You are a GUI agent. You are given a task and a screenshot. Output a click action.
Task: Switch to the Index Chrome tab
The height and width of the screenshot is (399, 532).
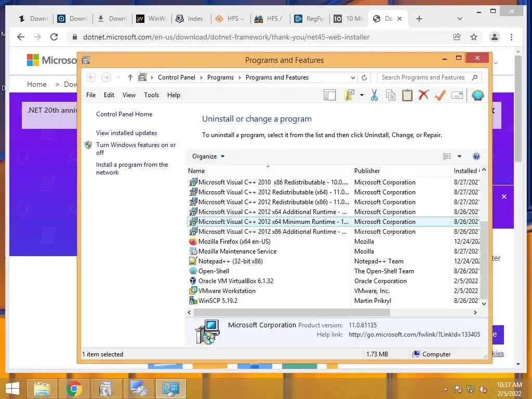[191, 19]
